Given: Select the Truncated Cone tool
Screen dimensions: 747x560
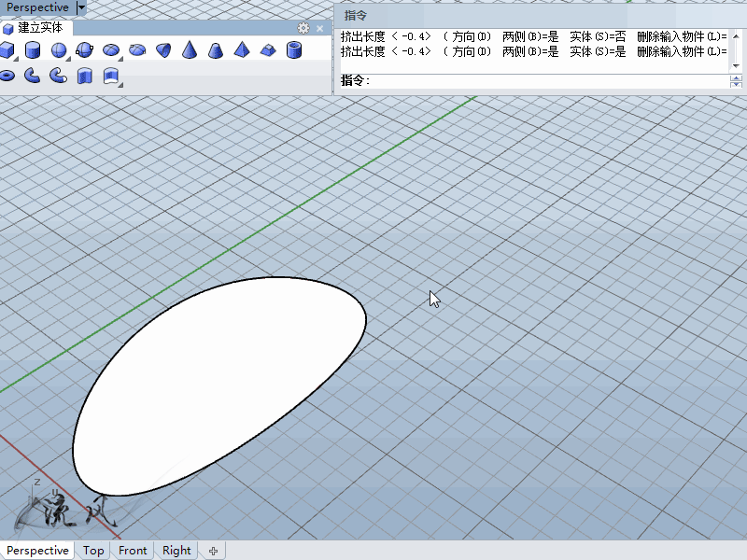Looking at the screenshot, I should [x=216, y=50].
